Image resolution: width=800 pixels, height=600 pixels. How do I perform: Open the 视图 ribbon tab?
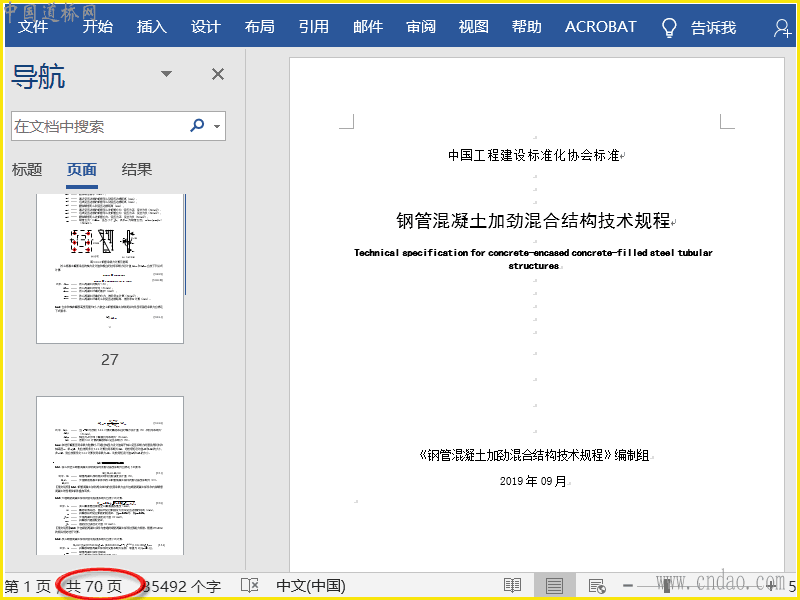click(473, 27)
